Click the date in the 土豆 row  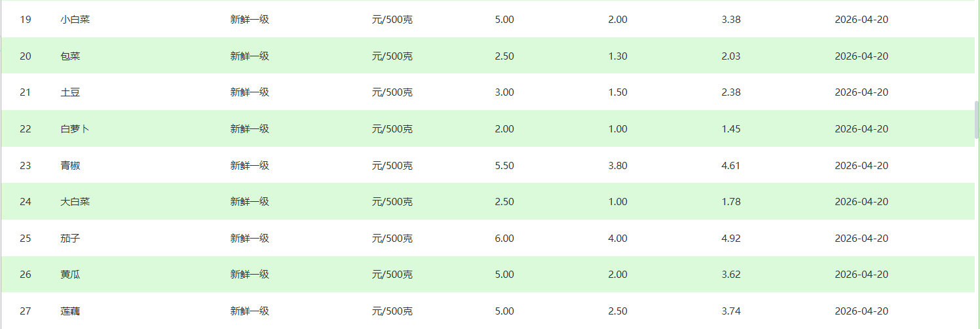861,92
